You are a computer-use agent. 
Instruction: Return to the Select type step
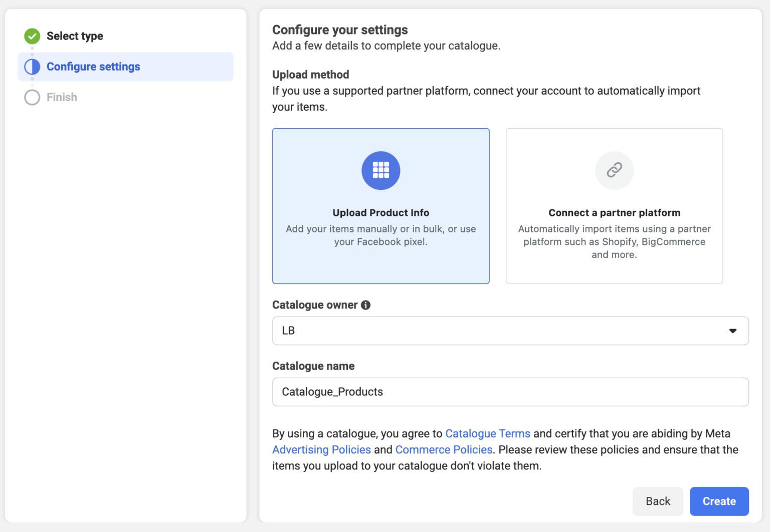pos(75,36)
